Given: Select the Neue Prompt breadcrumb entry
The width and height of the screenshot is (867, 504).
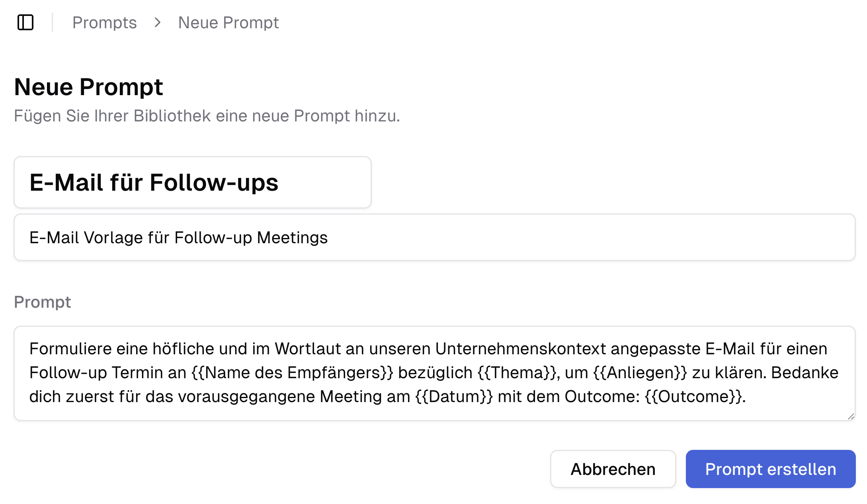Looking at the screenshot, I should pyautogui.click(x=228, y=23).
